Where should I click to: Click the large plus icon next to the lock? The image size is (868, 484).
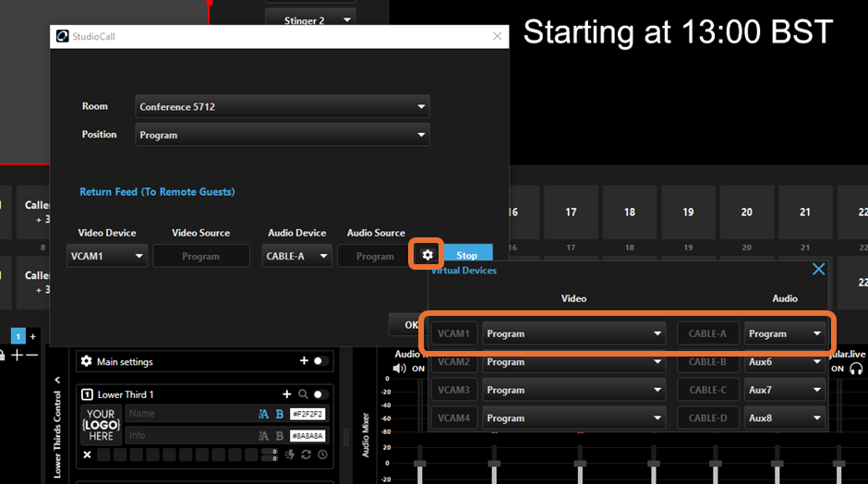[x=18, y=355]
